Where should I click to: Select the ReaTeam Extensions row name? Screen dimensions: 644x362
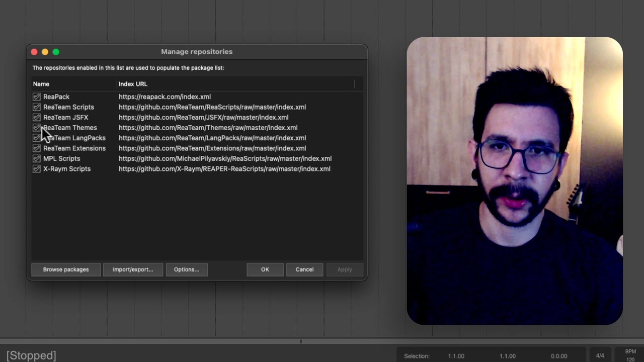coord(74,148)
